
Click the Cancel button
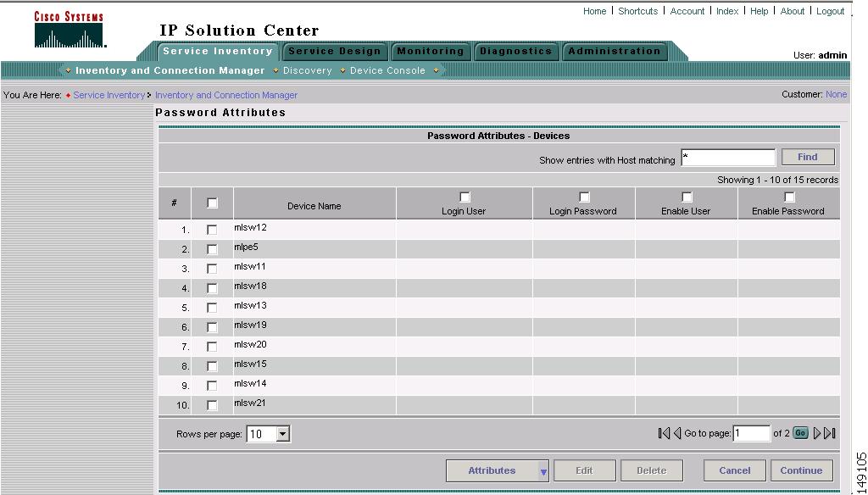[x=735, y=470]
